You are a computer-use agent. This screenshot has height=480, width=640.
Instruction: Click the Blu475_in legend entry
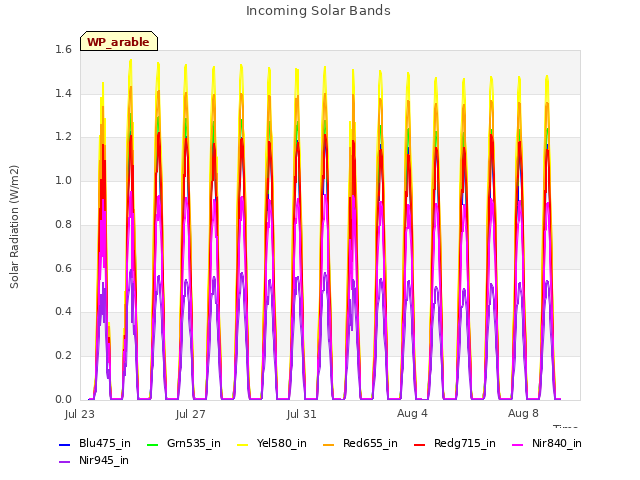95,444
